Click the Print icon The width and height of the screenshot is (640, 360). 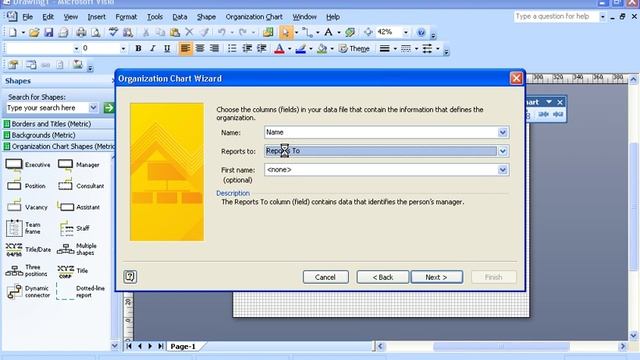[81, 32]
